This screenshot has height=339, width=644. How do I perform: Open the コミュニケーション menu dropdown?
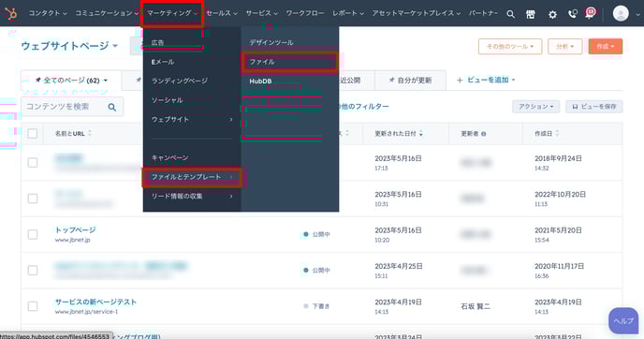click(x=107, y=13)
